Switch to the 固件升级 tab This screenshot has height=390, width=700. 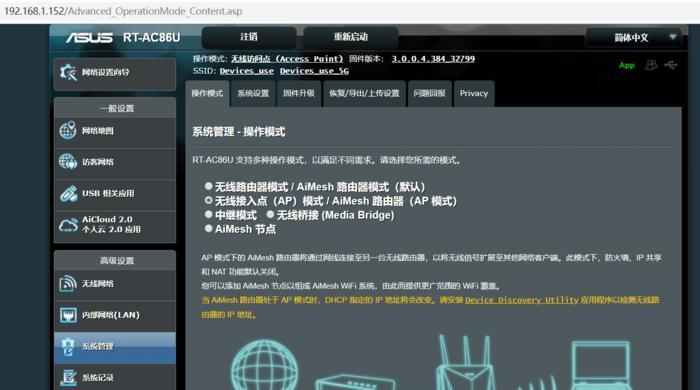pyautogui.click(x=299, y=94)
